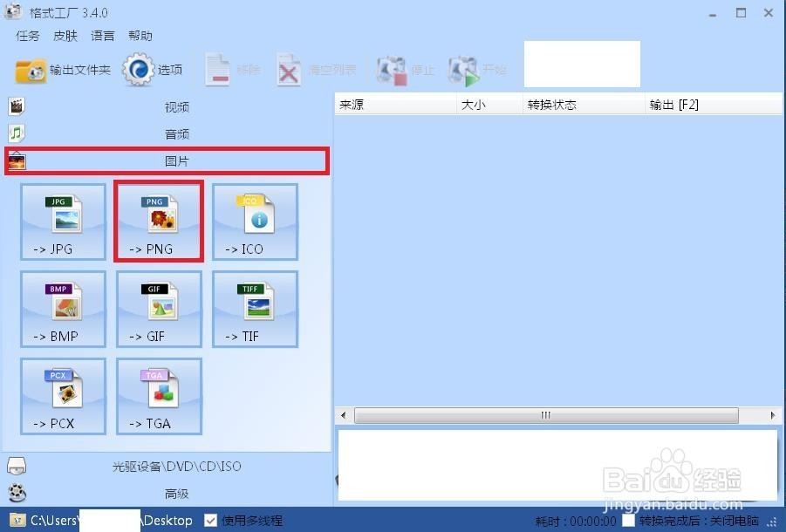Open the 语言 language menu

[102, 36]
